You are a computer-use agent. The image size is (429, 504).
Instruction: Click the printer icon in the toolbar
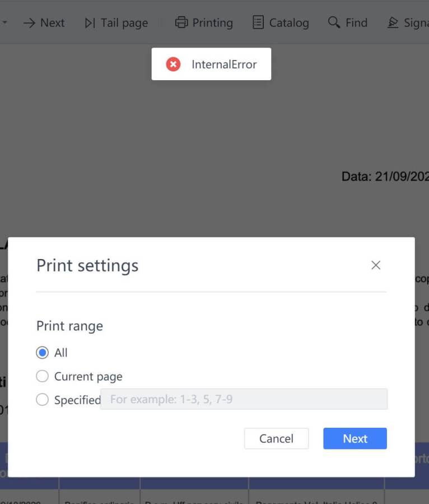pyautogui.click(x=181, y=23)
